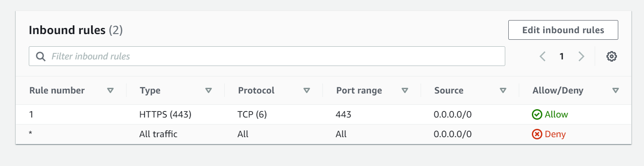
Task: Select page number 1
Action: [x=562, y=56]
